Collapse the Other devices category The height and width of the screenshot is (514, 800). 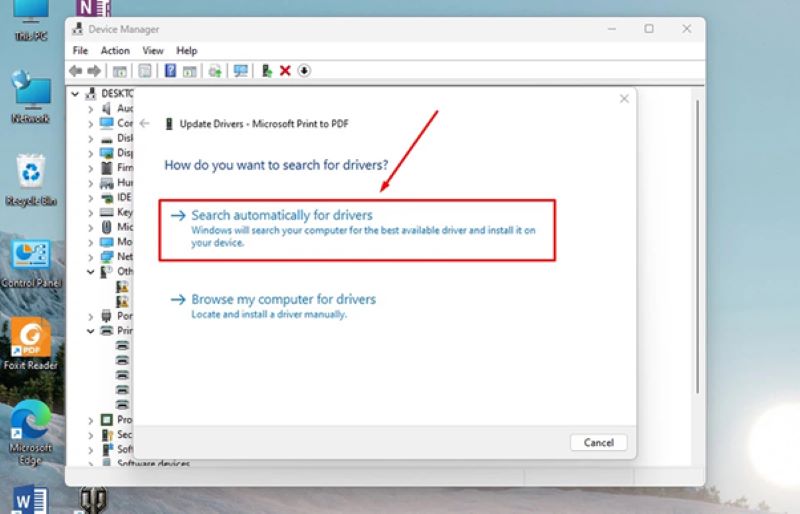[x=91, y=271]
